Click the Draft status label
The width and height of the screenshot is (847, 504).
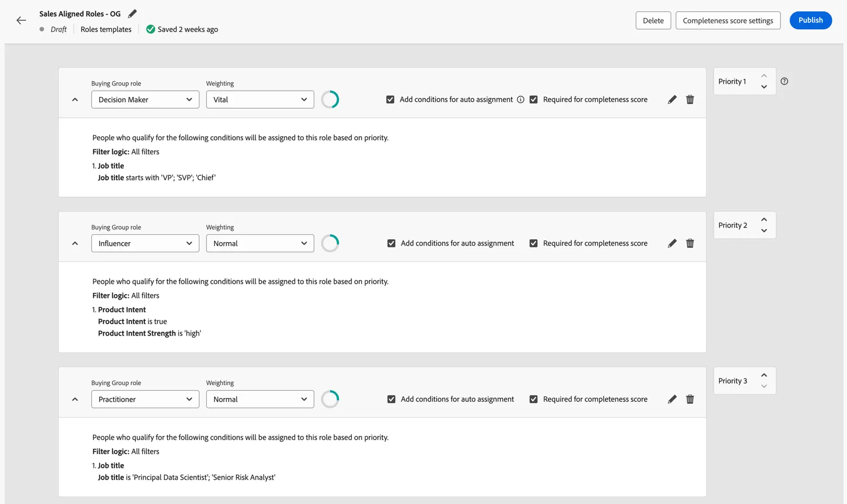click(59, 29)
